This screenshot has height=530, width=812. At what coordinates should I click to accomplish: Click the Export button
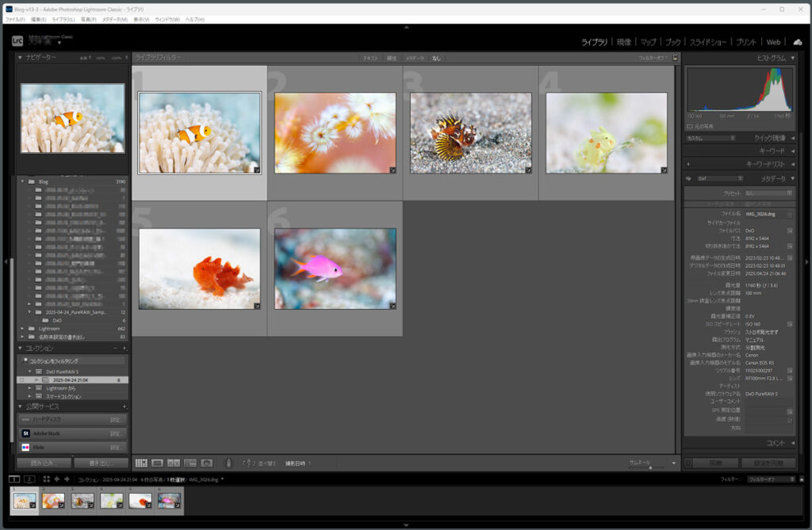(101, 463)
